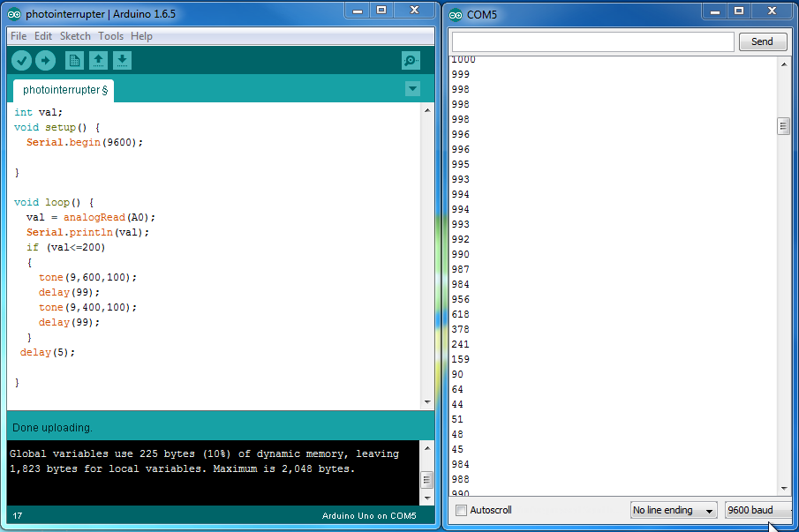Click the line number 17 in status bar
Screen dimensions: 799x532
click(18, 516)
